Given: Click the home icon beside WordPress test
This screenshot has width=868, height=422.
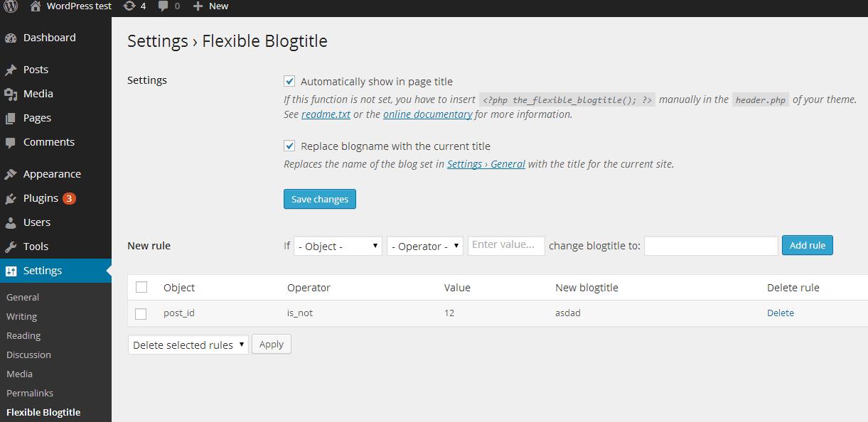Looking at the screenshot, I should click(x=36, y=6).
